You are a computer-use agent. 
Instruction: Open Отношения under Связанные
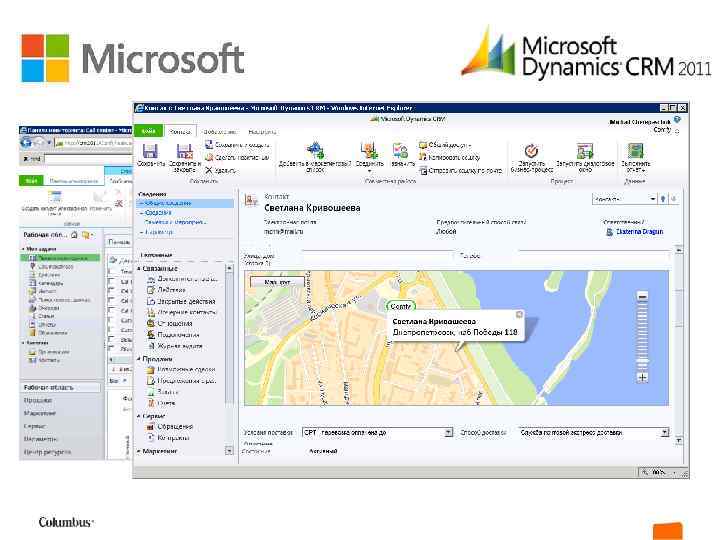click(169, 323)
